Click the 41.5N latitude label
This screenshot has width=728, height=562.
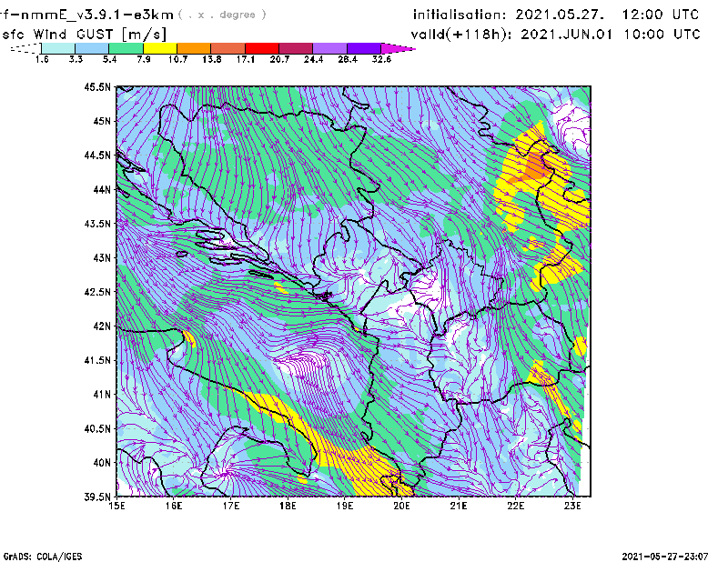97,360
